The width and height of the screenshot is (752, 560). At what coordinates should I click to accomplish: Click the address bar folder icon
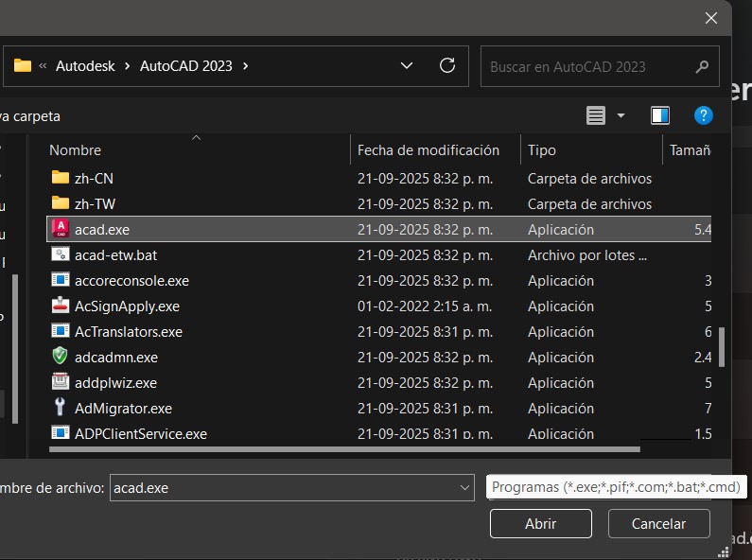(23, 65)
